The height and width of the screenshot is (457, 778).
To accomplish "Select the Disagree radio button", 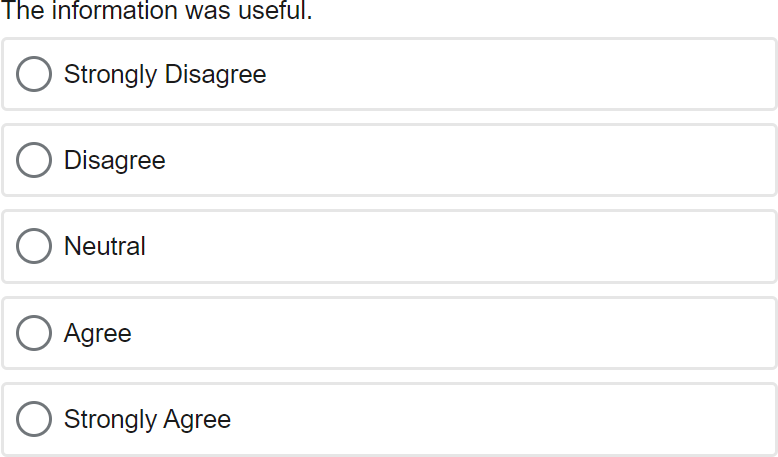I will [34, 160].
